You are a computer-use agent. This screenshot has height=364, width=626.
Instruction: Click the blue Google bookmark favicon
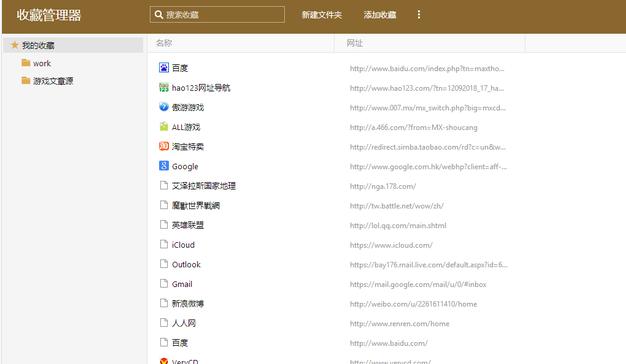tap(164, 166)
